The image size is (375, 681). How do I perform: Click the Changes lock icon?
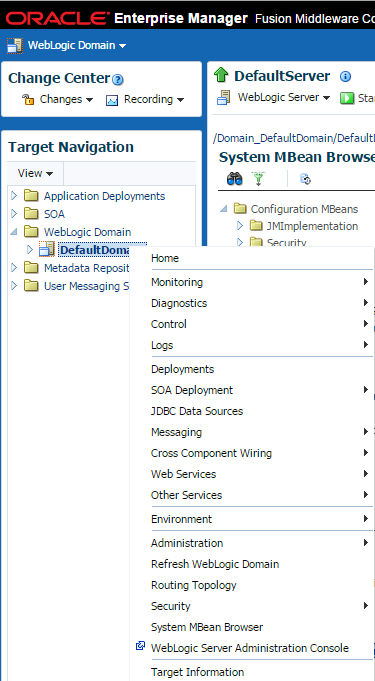(28, 99)
